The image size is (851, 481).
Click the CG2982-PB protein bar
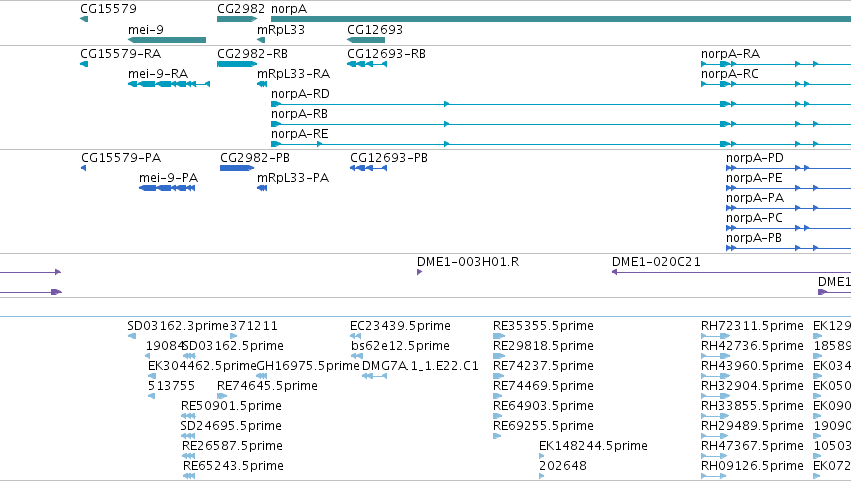[x=237, y=168]
